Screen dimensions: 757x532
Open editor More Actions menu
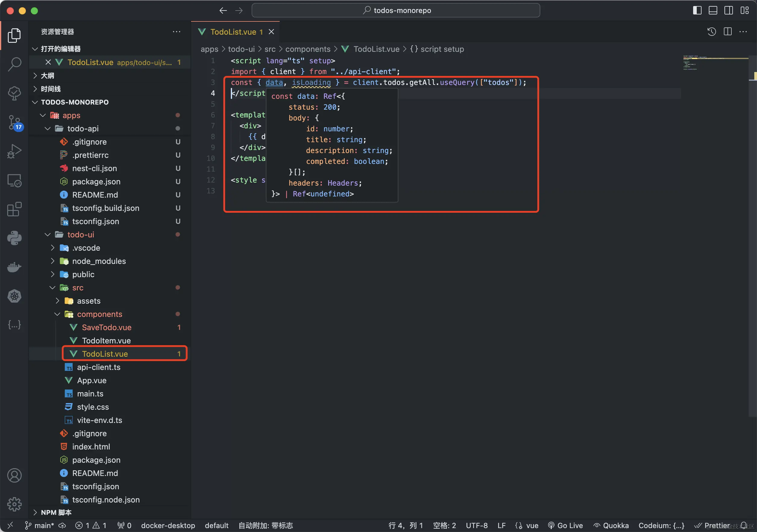(x=743, y=32)
